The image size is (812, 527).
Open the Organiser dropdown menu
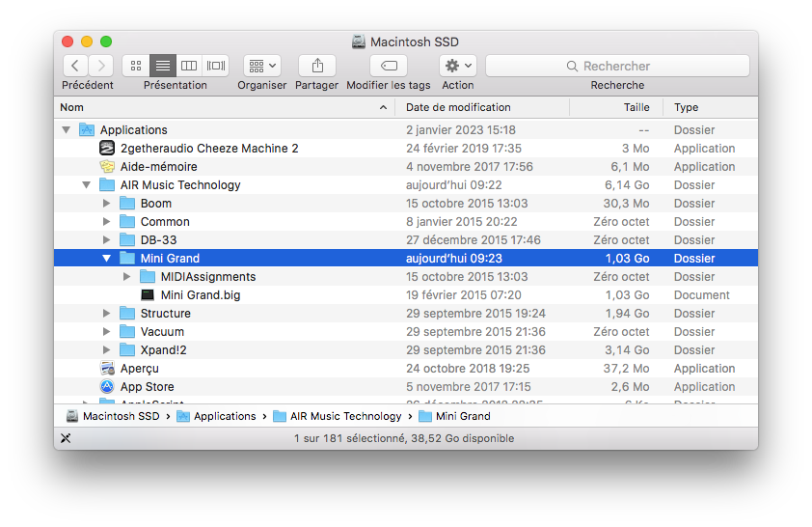[261, 66]
